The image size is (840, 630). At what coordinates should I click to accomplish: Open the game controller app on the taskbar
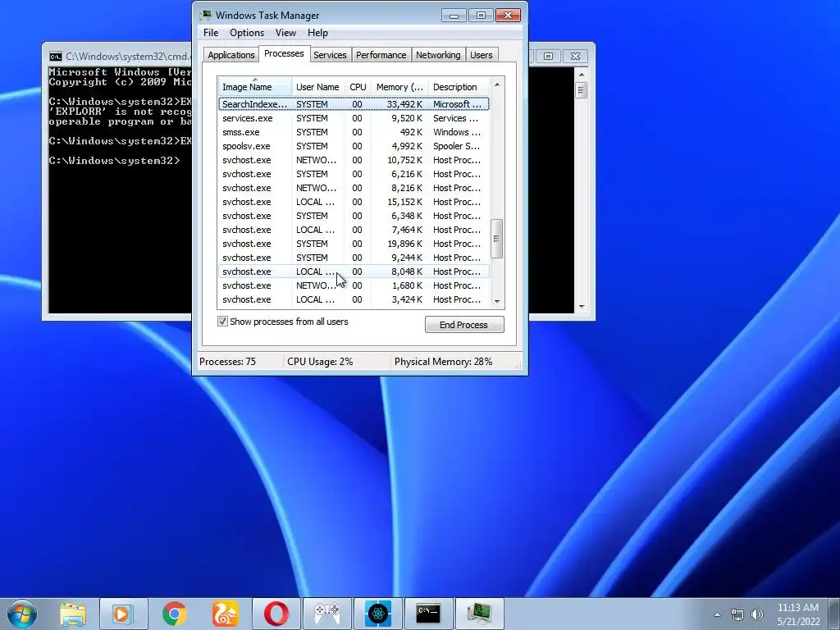pos(326,614)
